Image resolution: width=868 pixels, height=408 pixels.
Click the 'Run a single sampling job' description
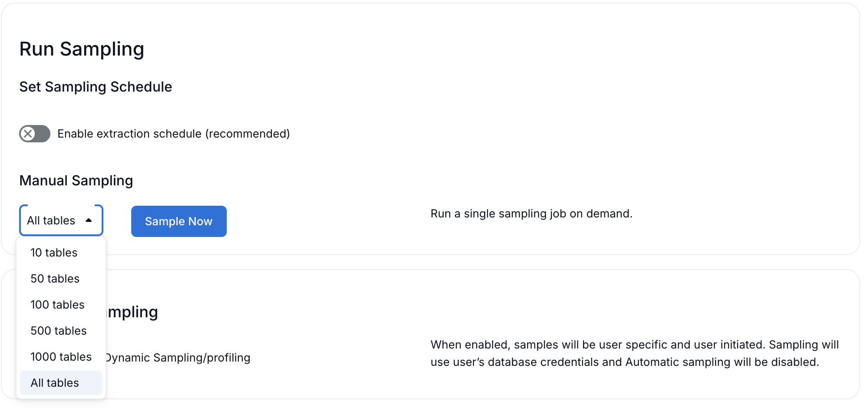(x=531, y=214)
